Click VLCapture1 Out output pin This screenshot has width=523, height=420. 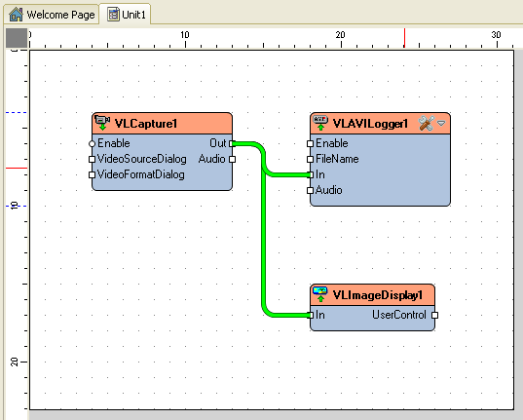pyautogui.click(x=233, y=143)
